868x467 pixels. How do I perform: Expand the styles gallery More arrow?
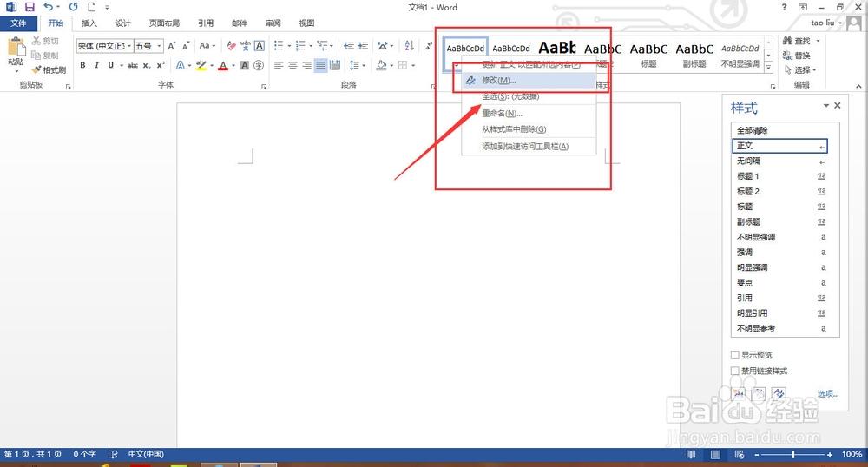(x=768, y=68)
